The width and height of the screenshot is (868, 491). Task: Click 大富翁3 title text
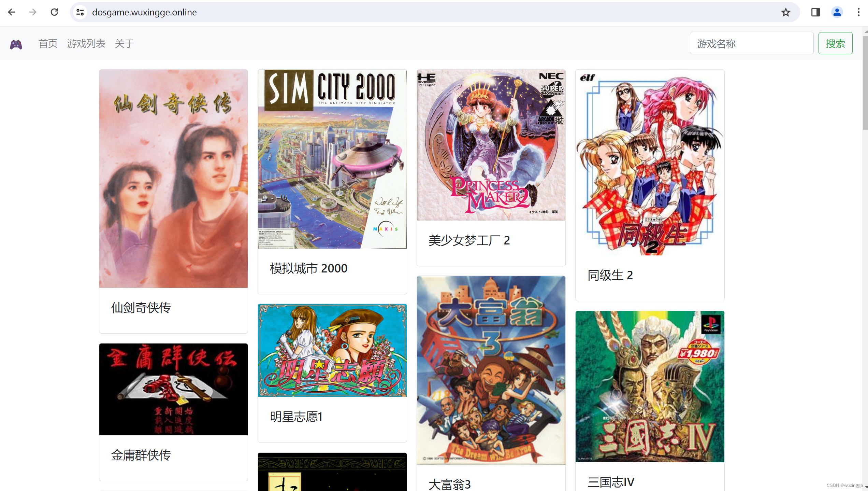[449, 484]
